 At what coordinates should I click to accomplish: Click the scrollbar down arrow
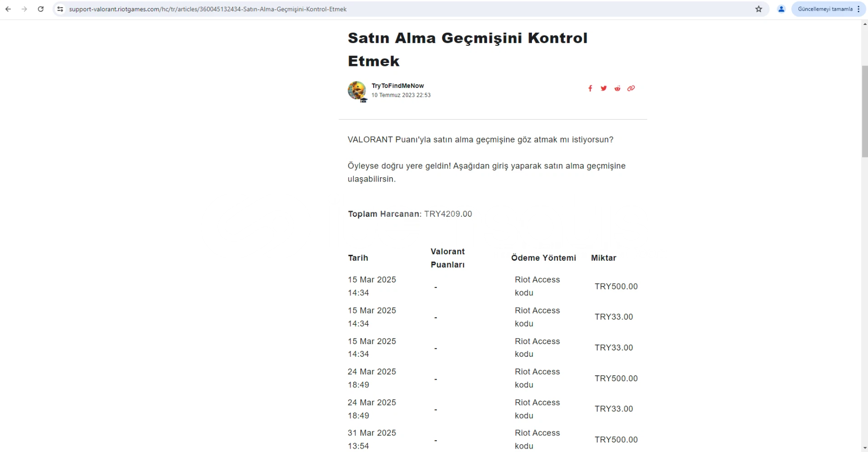pyautogui.click(x=865, y=448)
